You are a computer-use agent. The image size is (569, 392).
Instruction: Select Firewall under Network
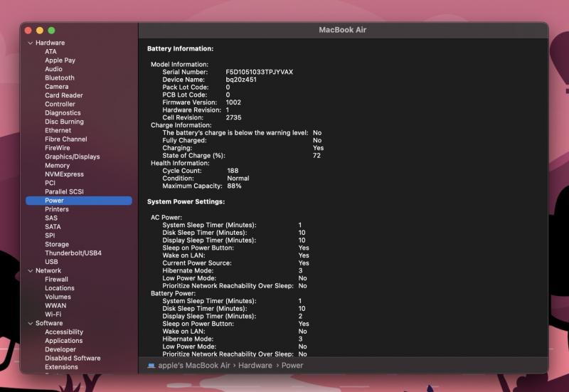[56, 280]
